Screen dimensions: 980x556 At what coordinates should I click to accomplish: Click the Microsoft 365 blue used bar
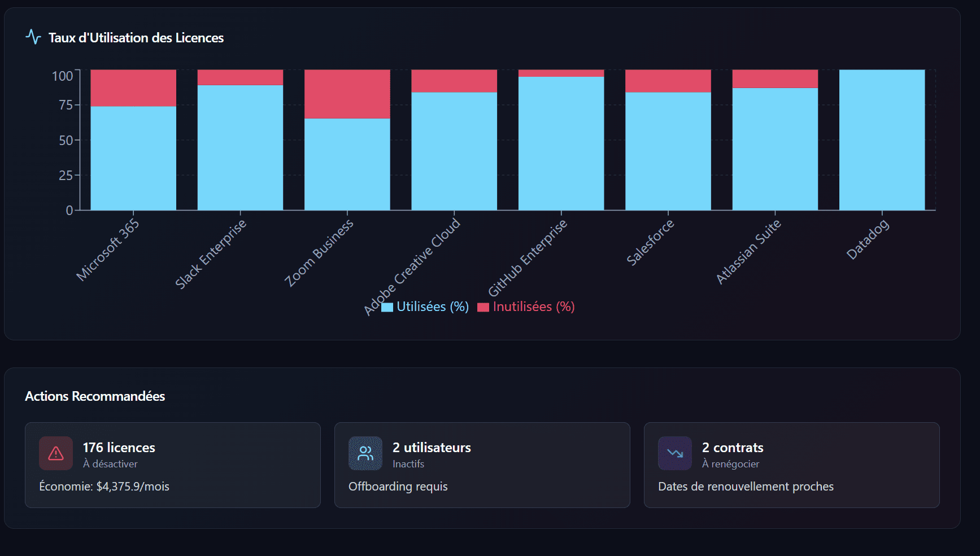click(x=133, y=158)
